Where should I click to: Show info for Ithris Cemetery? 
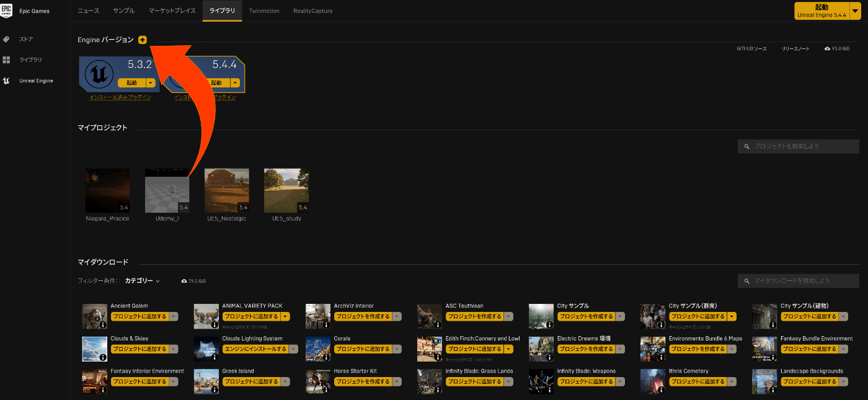tap(661, 390)
